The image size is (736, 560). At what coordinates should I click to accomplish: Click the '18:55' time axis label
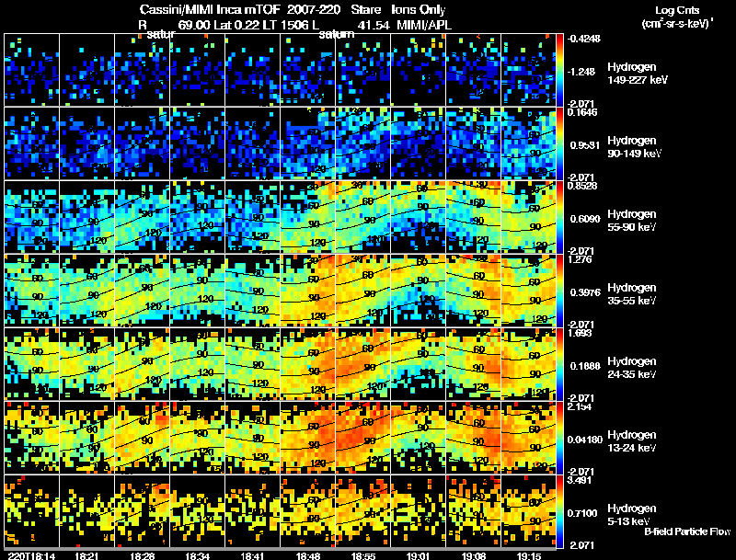[363, 555]
